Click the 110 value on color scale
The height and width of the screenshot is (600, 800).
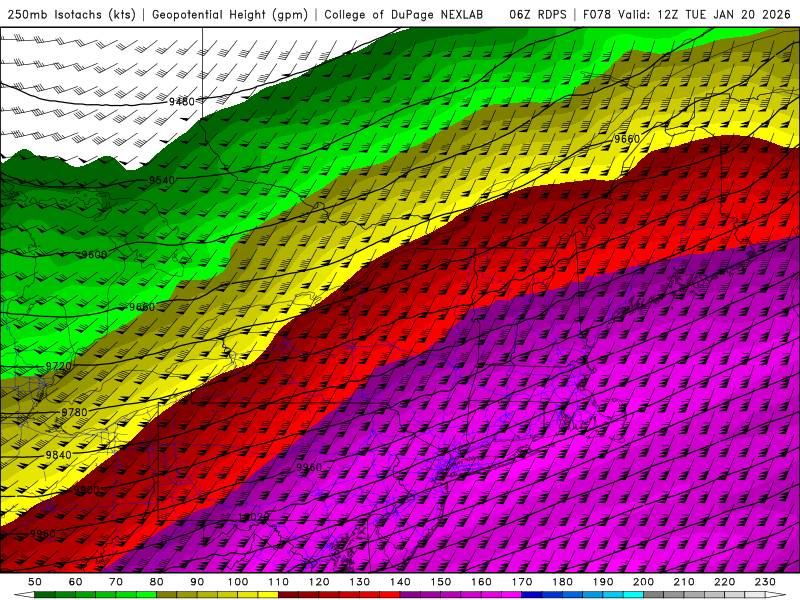click(279, 582)
